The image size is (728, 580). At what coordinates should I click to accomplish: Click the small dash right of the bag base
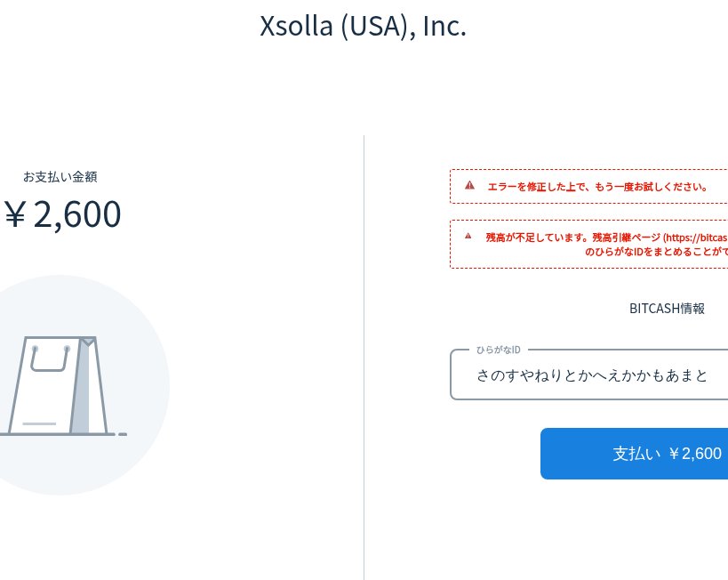[x=123, y=434]
